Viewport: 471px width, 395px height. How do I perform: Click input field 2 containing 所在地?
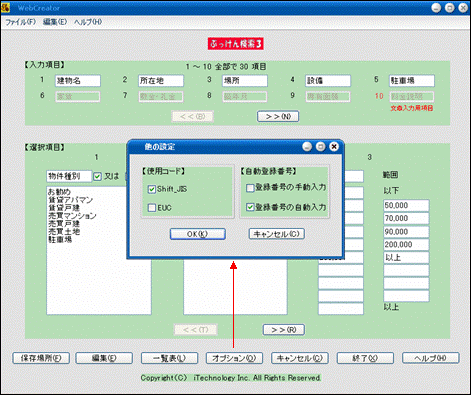pyautogui.click(x=161, y=81)
